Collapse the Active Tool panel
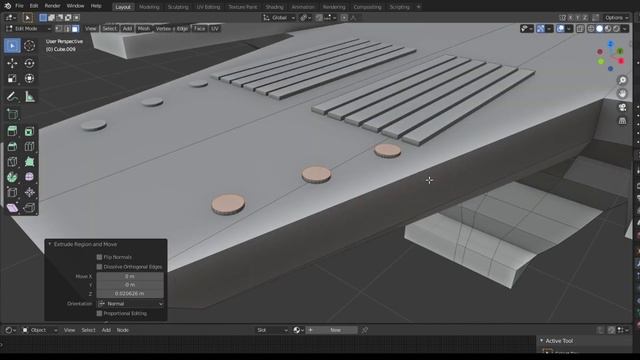Viewport: 640px width, 360px height. tap(542, 340)
